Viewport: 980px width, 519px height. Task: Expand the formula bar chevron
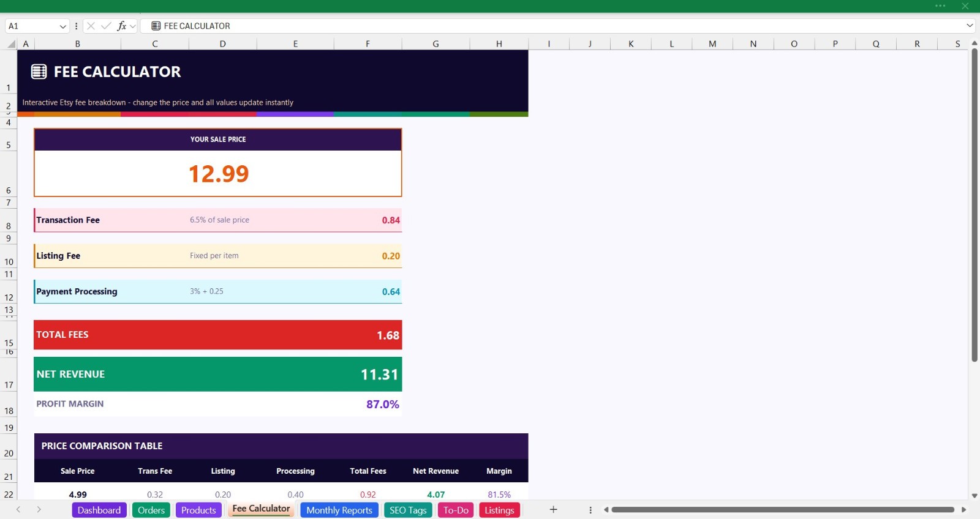click(x=970, y=26)
